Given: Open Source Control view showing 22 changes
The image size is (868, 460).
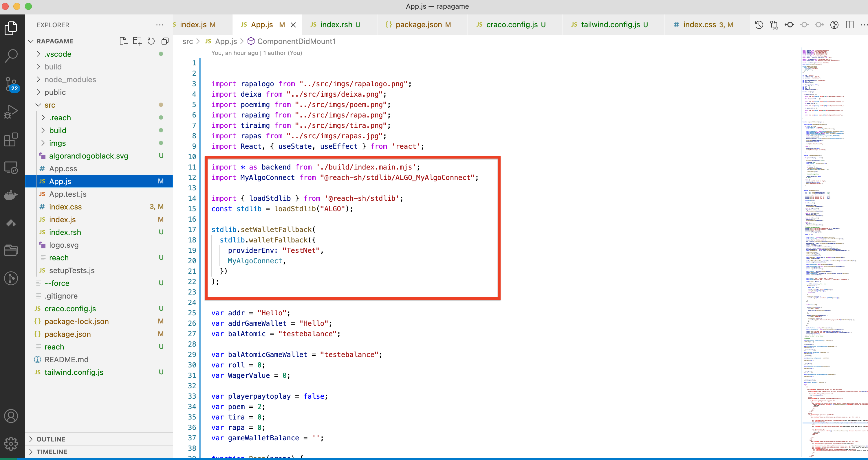Looking at the screenshot, I should pos(11,84).
